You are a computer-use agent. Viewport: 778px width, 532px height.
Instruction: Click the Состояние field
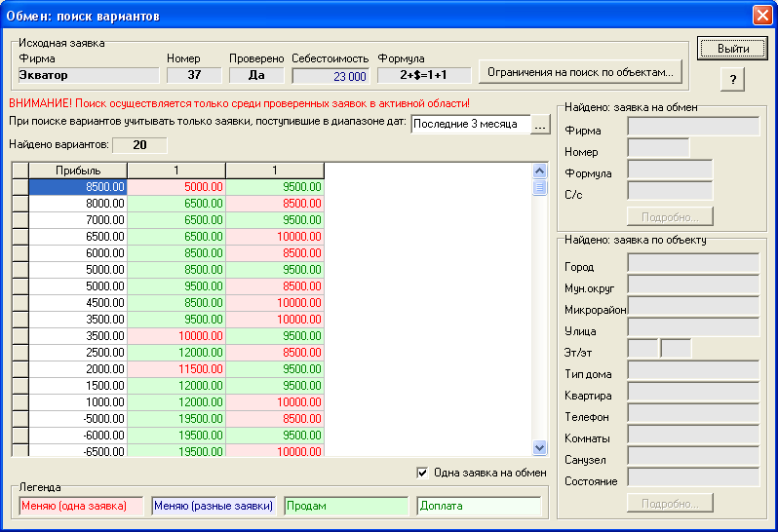point(693,477)
